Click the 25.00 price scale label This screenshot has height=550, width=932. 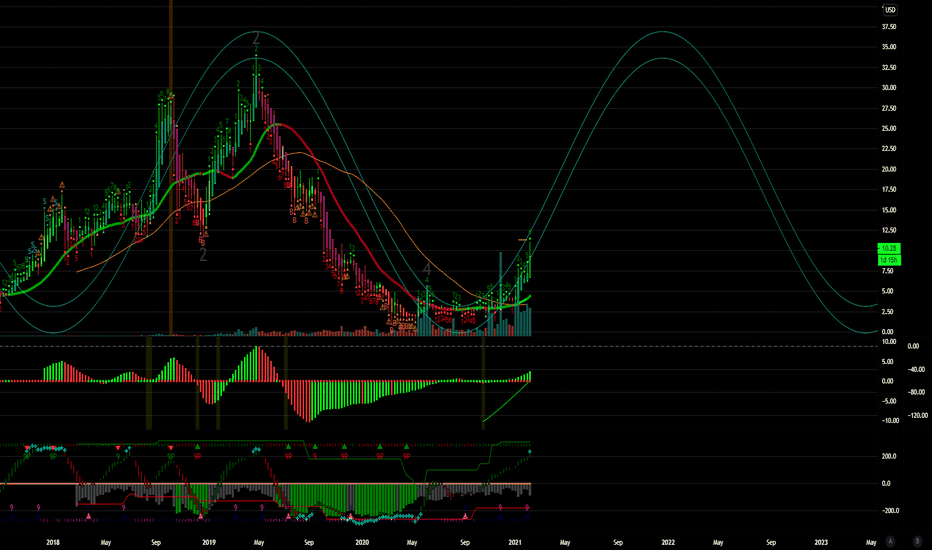point(889,128)
